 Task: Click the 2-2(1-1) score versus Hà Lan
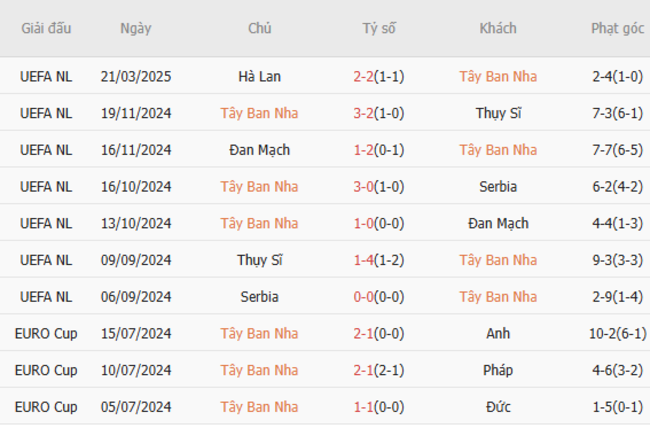coord(379,76)
